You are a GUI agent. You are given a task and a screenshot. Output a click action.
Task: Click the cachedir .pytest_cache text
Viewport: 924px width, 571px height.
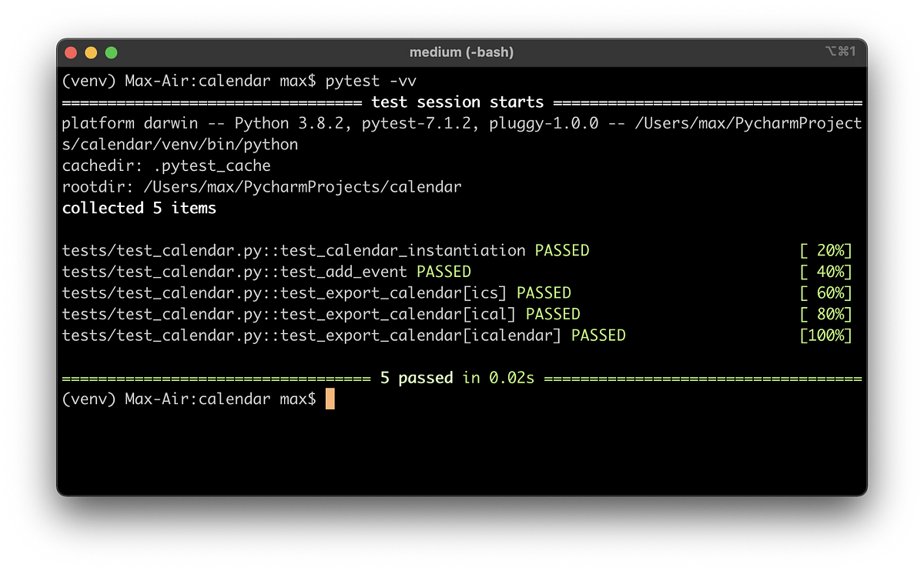pos(166,165)
